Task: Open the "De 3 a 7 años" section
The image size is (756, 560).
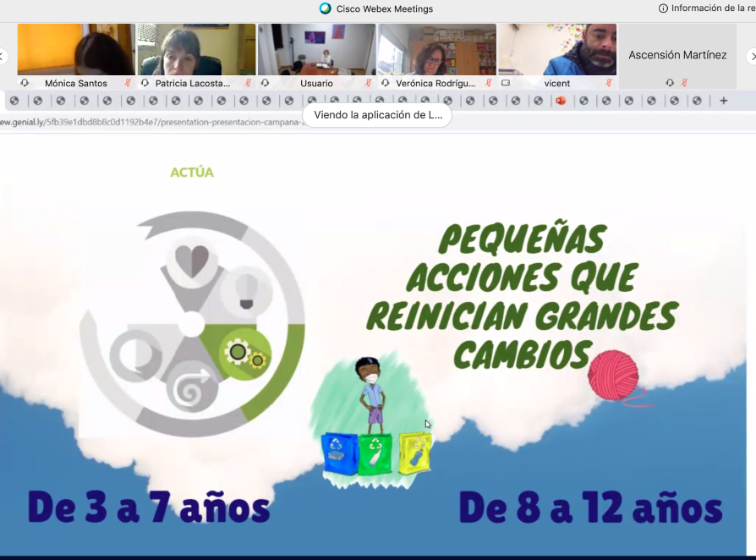Action: 149,508
